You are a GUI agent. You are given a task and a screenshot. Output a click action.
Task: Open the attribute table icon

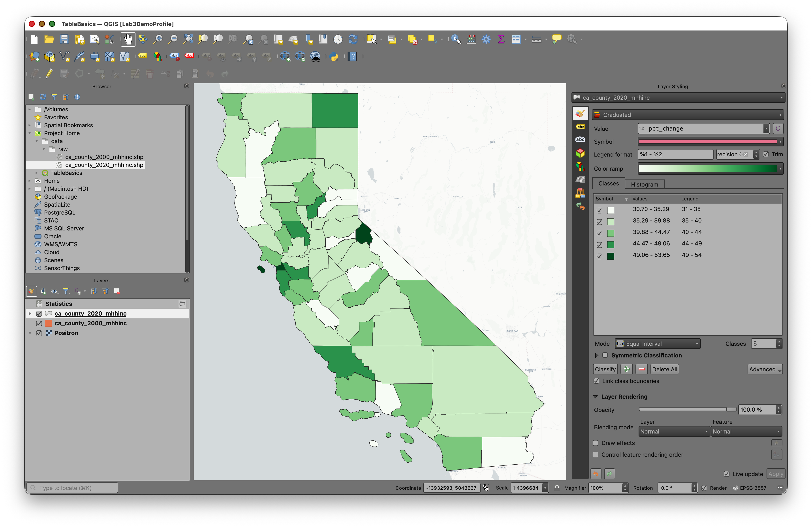point(516,39)
